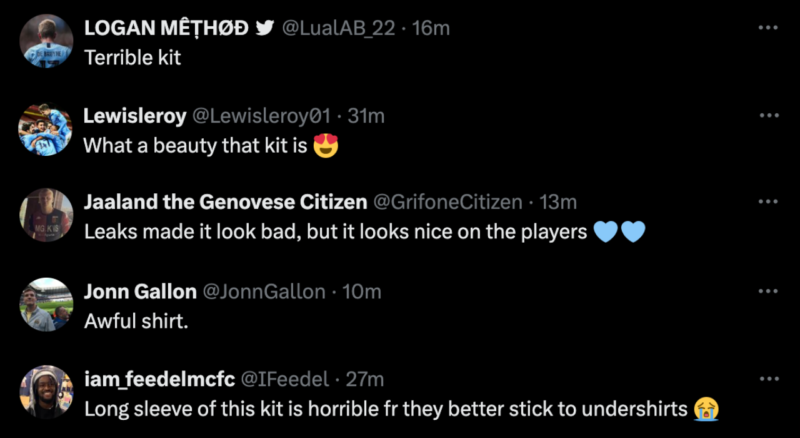
Task: Open more options on Lewisleroy's tweet
Action: point(767,115)
